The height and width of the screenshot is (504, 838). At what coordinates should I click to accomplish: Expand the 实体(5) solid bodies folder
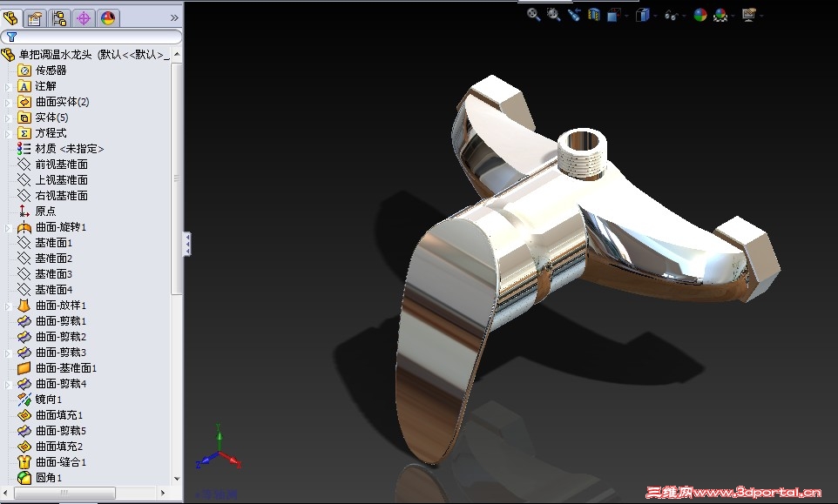click(x=8, y=118)
